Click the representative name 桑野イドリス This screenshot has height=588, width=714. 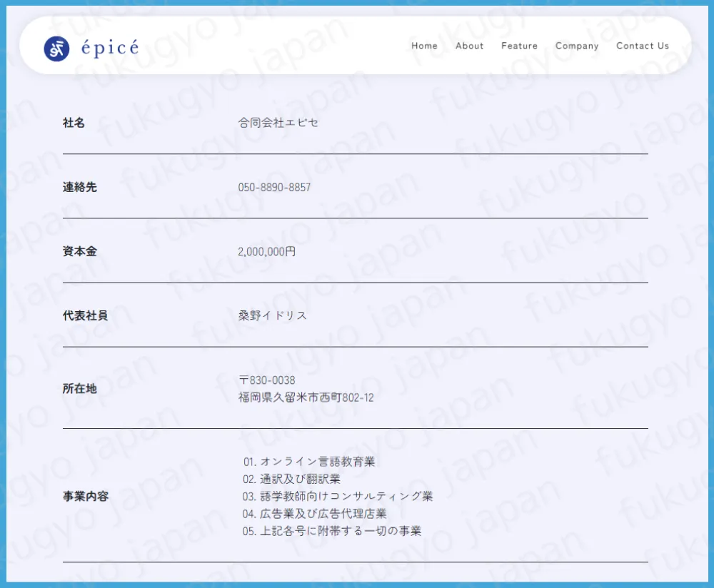pyautogui.click(x=272, y=315)
